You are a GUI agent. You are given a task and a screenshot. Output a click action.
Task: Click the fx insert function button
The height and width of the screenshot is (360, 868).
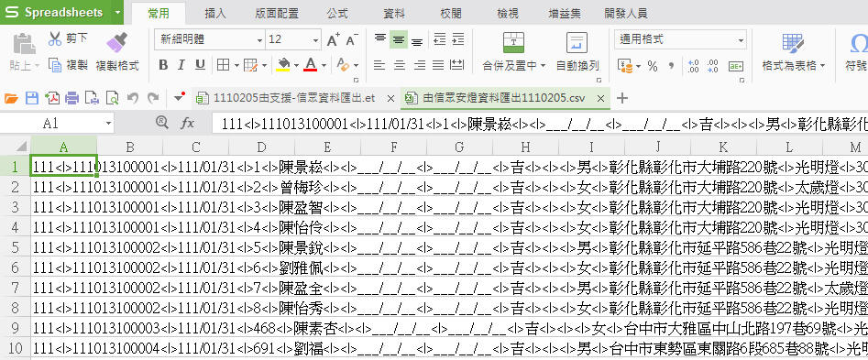coord(188,124)
